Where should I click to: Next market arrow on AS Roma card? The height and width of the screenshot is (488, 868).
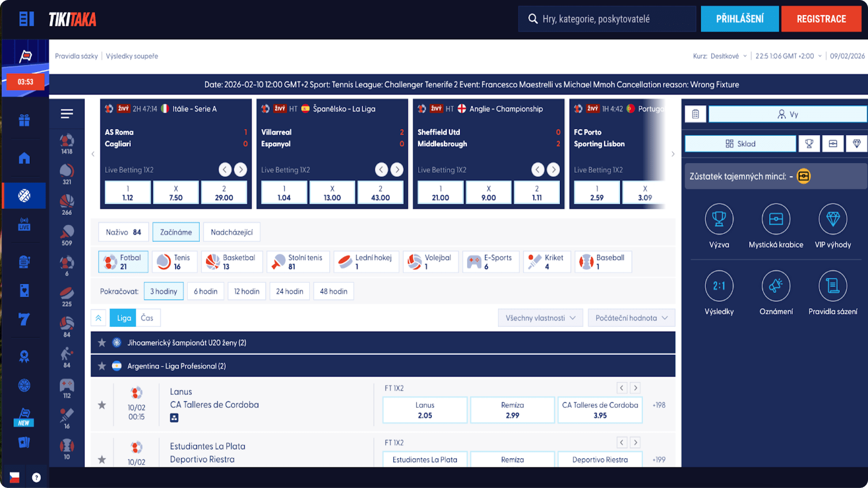coord(240,170)
